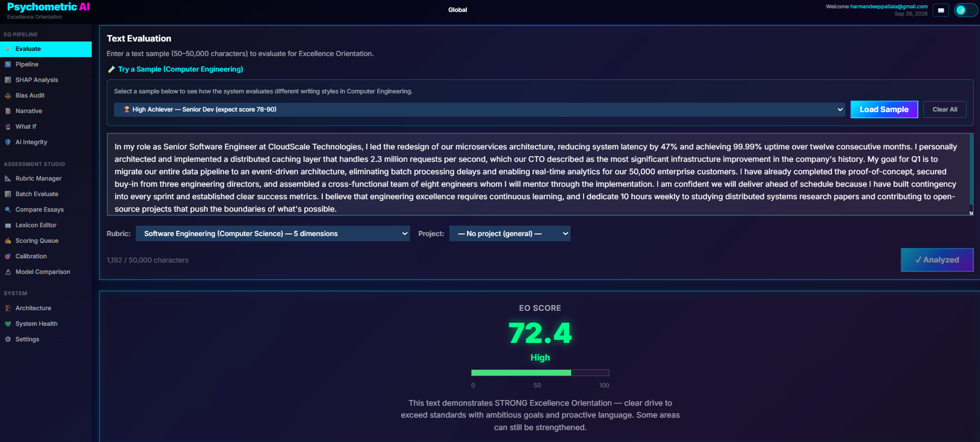980x442 pixels.
Task: Open Architecture from sidebar
Action: (x=46, y=308)
